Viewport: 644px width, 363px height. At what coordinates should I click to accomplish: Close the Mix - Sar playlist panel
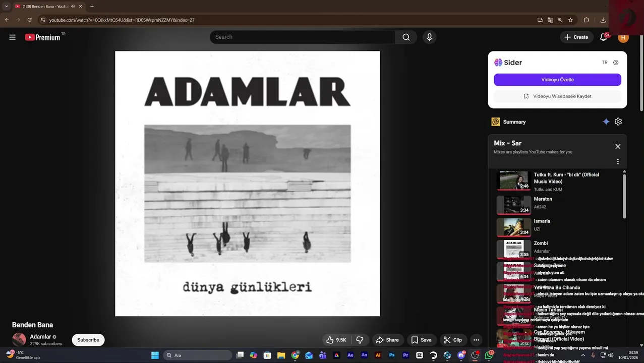[x=618, y=146]
